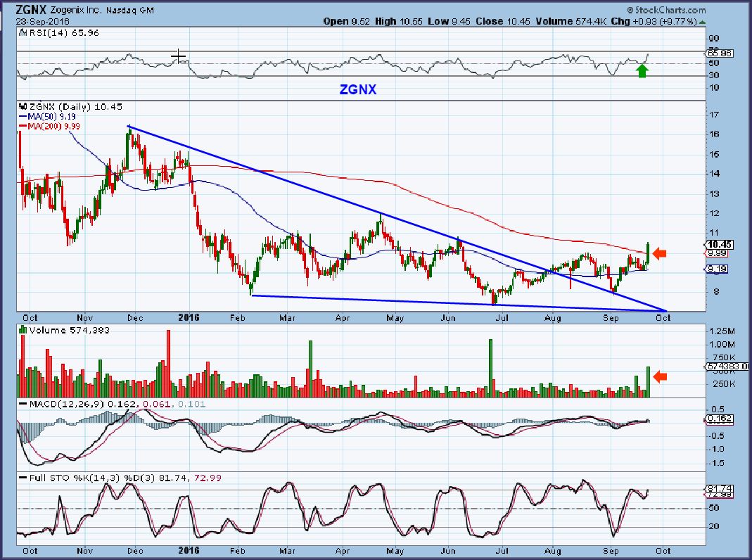Click the 90 mark on the RSI axis
This screenshot has width=752, height=560.
[713, 39]
